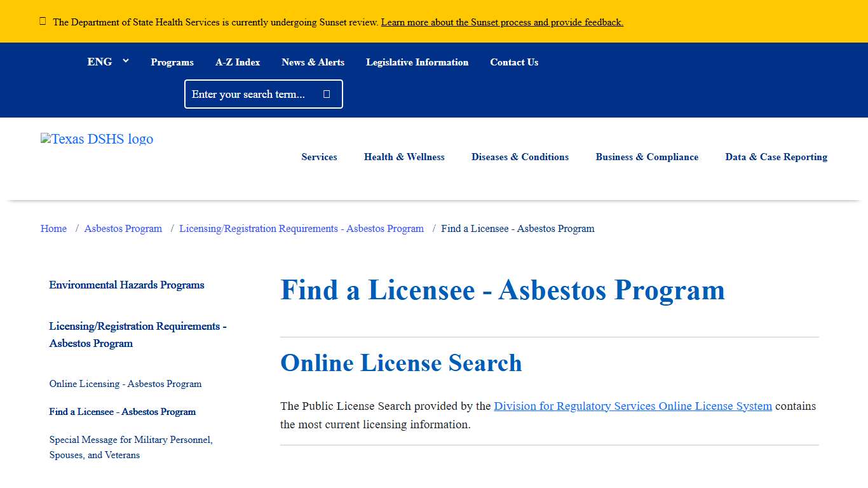The height and width of the screenshot is (488, 868).
Task: Click Licensing/Registration Requirements in the breadcrumb
Action: (x=301, y=228)
